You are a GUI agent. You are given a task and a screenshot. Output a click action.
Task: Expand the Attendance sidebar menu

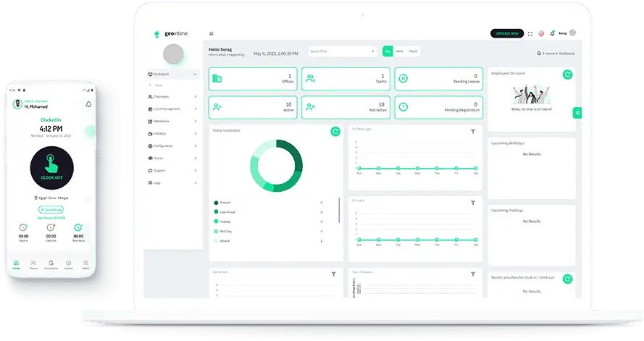pyautogui.click(x=172, y=122)
